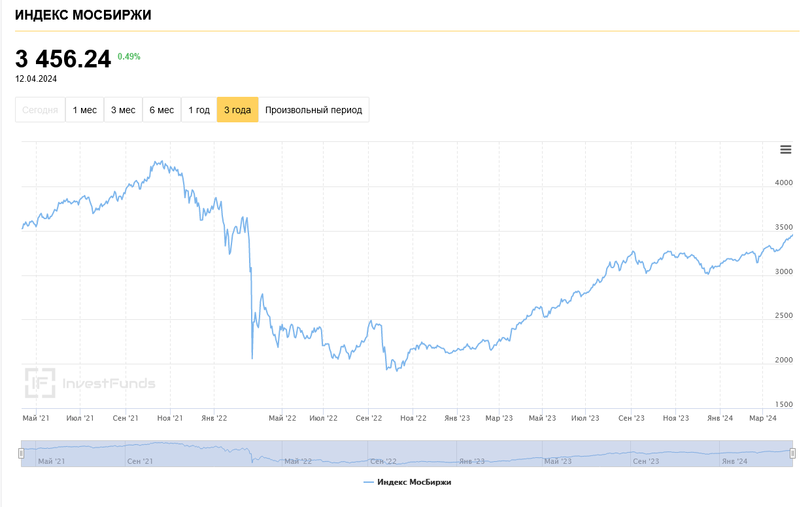Click navigator timeline at Янв '23

click(x=471, y=461)
